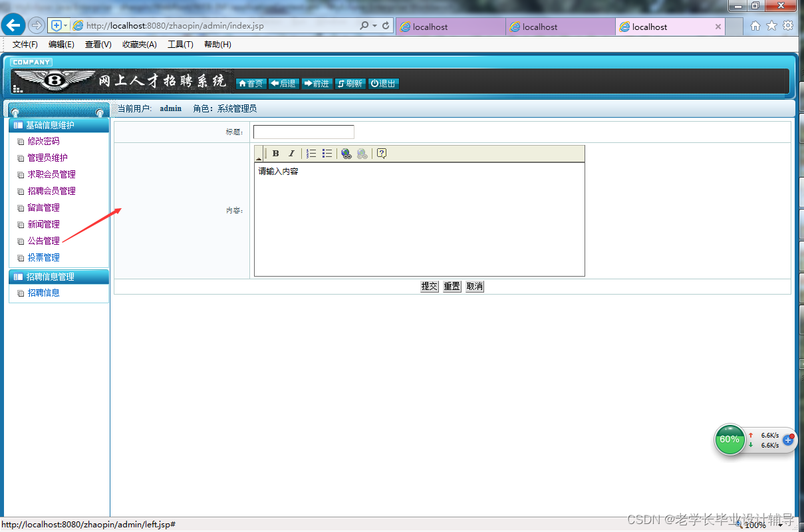The image size is (804, 532).
Task: Open the 查看(V) menu
Action: 97,45
